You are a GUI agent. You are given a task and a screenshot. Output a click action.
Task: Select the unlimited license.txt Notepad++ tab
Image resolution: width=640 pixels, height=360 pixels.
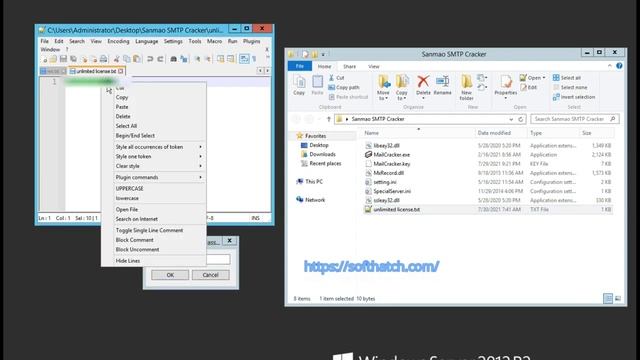(96, 71)
